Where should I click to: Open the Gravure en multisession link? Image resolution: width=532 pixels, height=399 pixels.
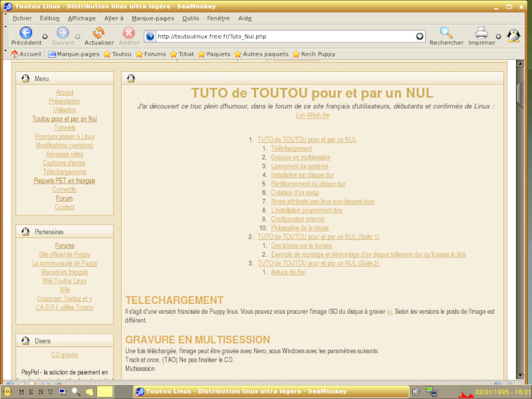pyautogui.click(x=301, y=157)
